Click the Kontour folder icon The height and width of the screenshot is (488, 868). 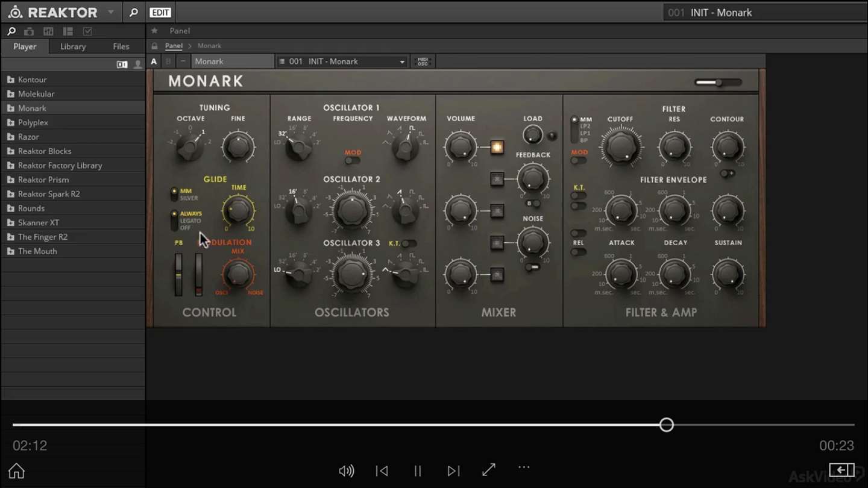tap(10, 80)
